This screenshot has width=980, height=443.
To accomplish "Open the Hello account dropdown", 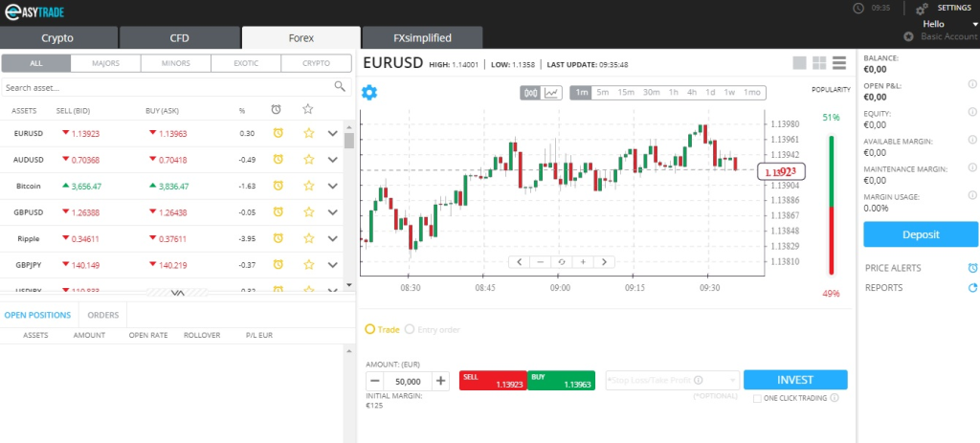I will pos(950,24).
